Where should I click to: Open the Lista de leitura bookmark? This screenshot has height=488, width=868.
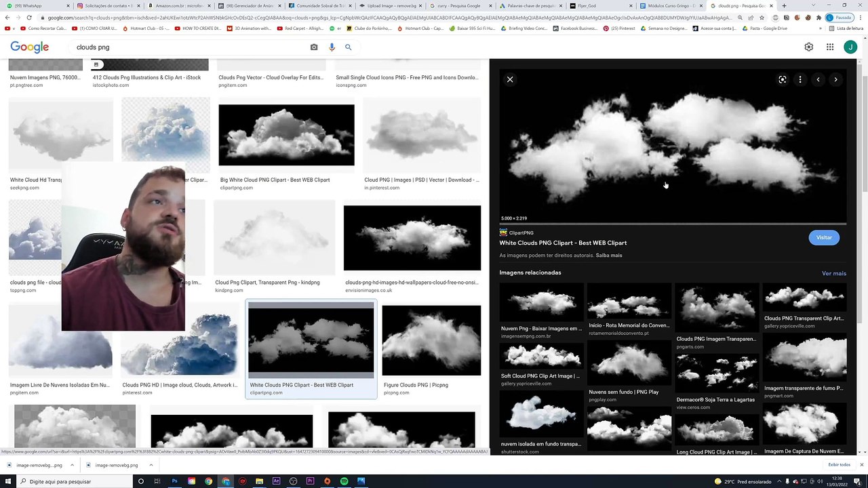(846, 28)
